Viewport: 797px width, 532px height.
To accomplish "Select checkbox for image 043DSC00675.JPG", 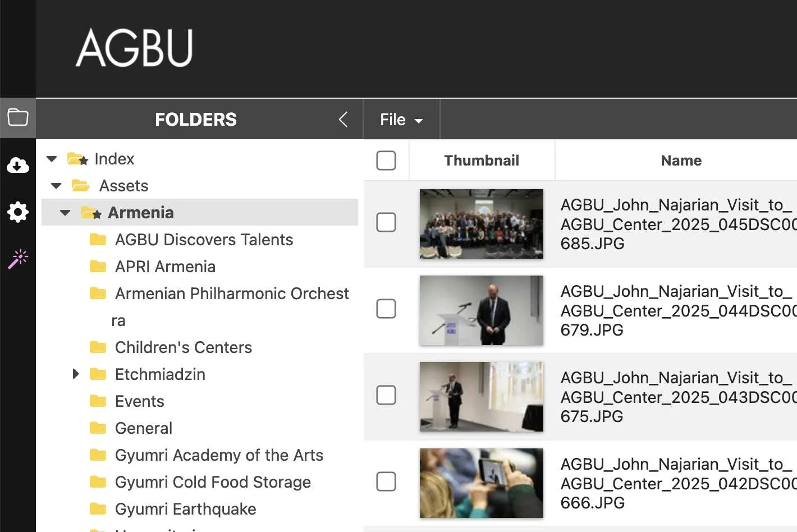I will pyautogui.click(x=386, y=395).
